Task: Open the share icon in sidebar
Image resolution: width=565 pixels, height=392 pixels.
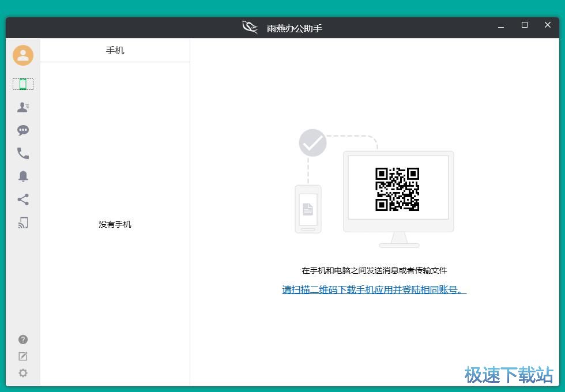Action: (x=23, y=199)
